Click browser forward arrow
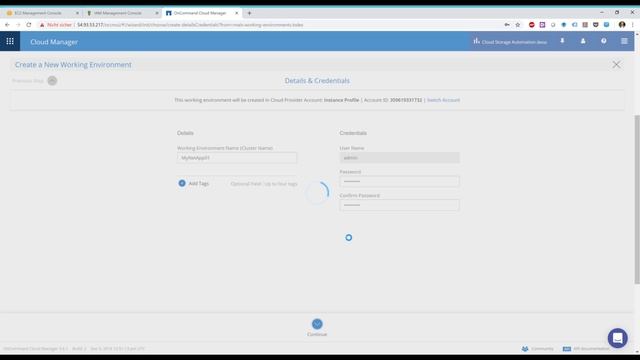The width and height of the screenshot is (640, 360). (x=18, y=25)
